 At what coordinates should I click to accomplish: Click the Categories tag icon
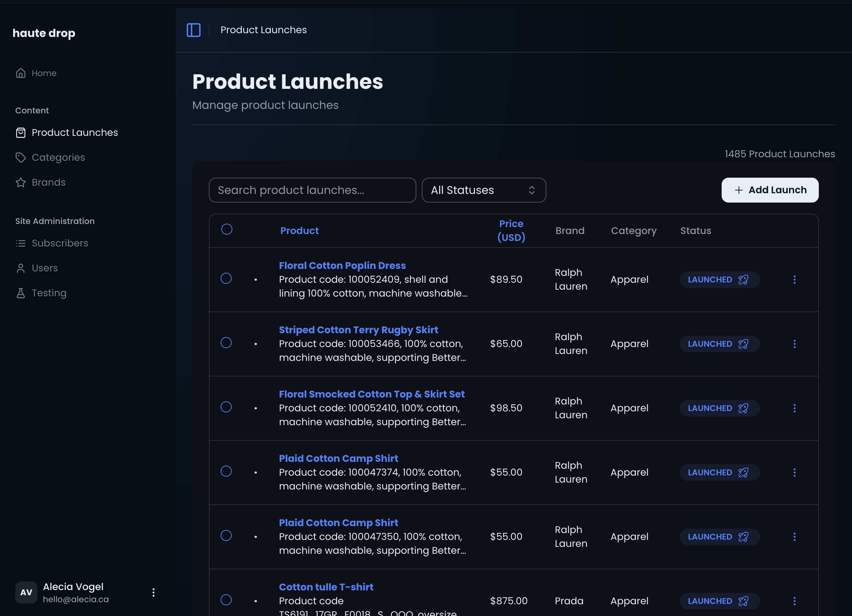[x=21, y=157]
